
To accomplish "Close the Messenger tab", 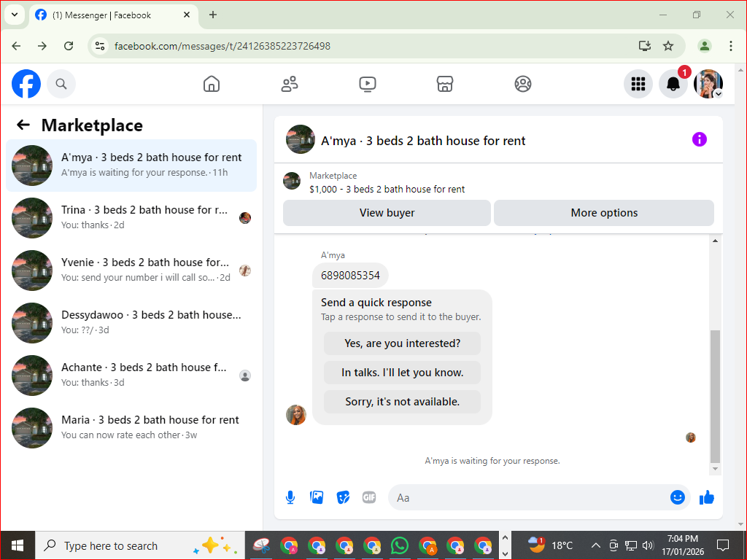I will [187, 15].
